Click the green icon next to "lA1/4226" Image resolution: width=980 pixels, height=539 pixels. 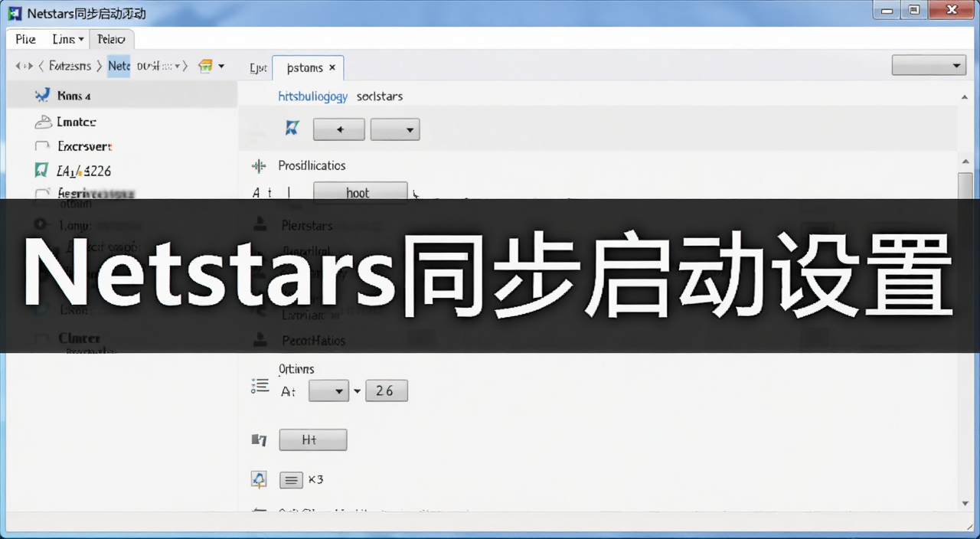pyautogui.click(x=42, y=171)
